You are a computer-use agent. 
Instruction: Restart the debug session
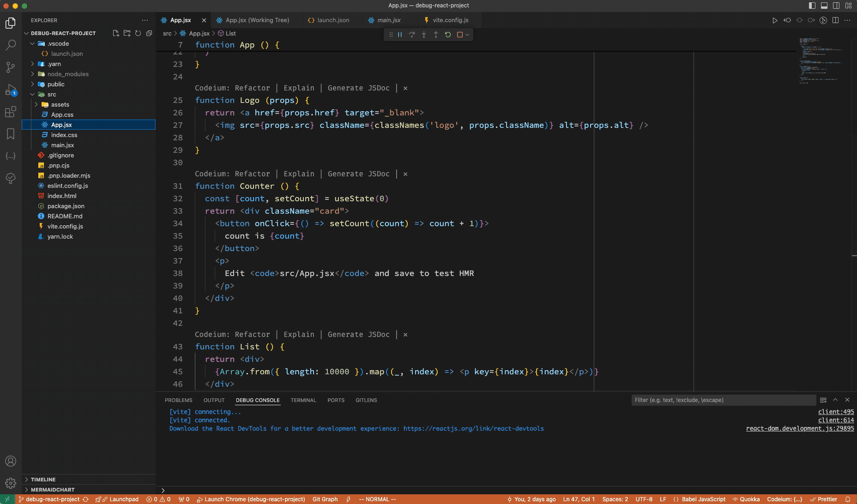(448, 35)
